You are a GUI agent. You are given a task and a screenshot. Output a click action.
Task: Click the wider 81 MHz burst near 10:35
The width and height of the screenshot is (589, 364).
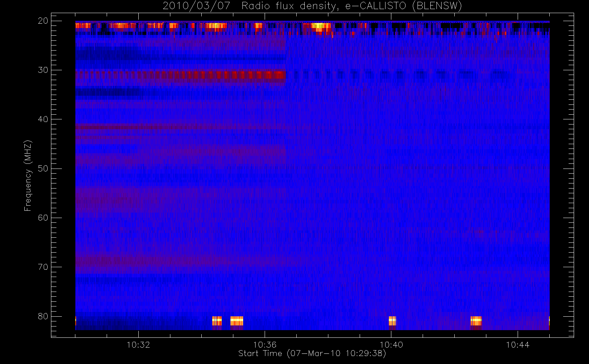pyautogui.click(x=237, y=321)
